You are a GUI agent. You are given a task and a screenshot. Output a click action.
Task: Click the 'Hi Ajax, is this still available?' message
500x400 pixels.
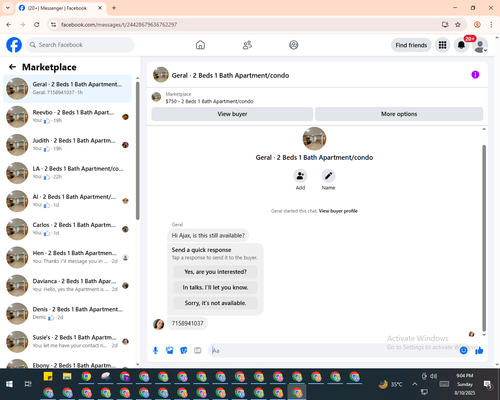coord(208,235)
